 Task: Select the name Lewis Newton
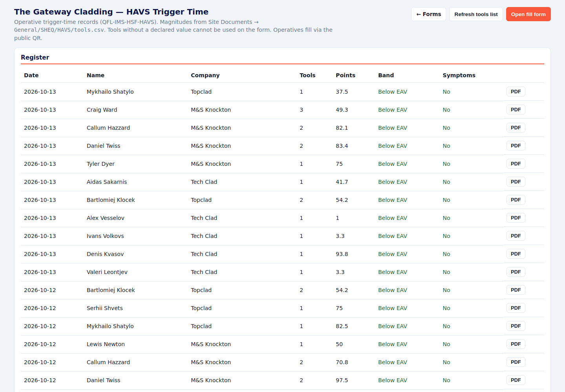click(106, 344)
